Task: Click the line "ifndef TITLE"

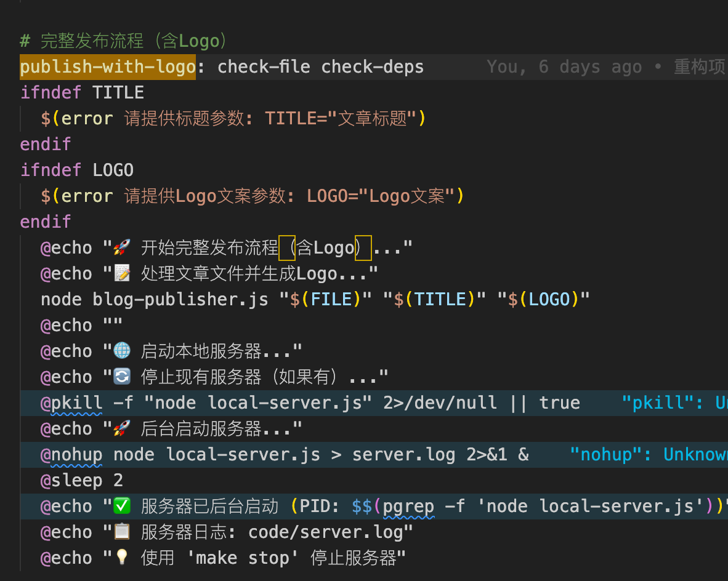Action: [x=82, y=92]
